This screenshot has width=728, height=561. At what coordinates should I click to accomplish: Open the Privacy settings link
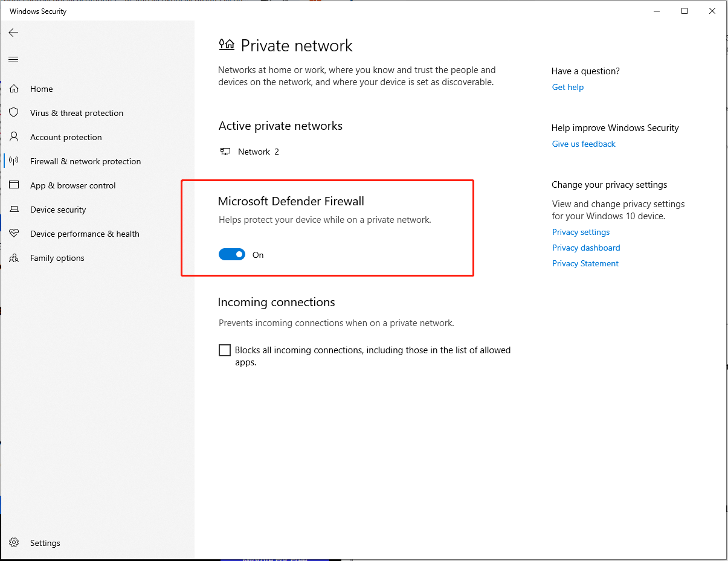(581, 232)
